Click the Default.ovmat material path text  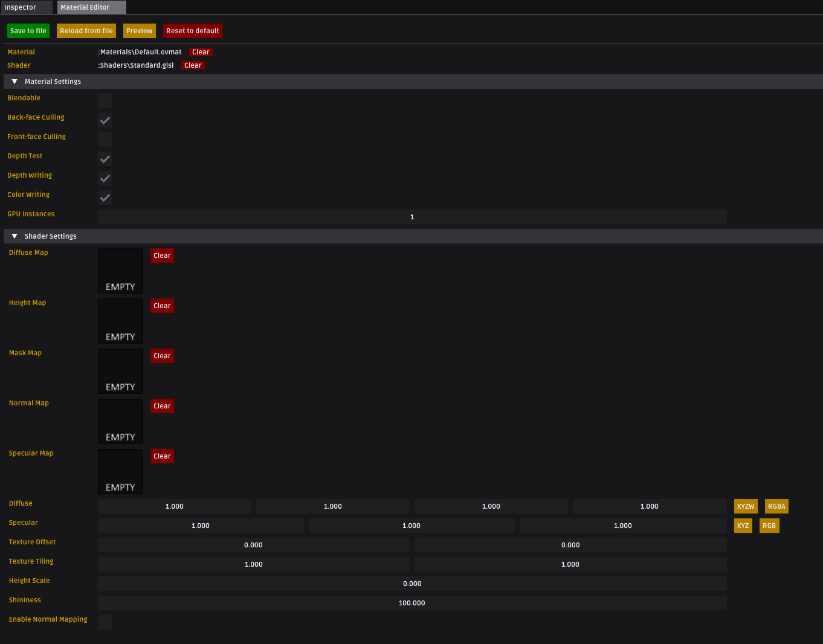click(140, 52)
